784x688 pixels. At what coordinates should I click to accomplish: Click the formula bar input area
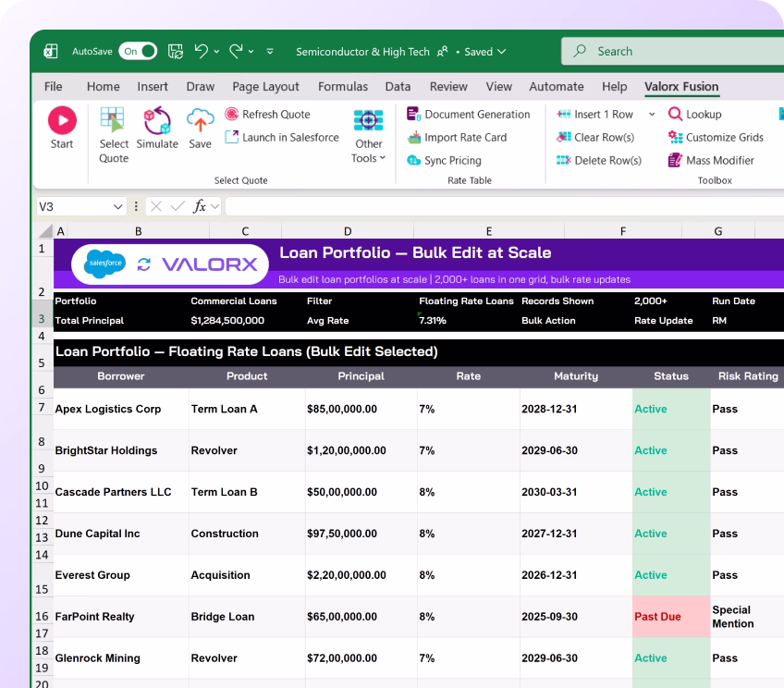(x=505, y=206)
